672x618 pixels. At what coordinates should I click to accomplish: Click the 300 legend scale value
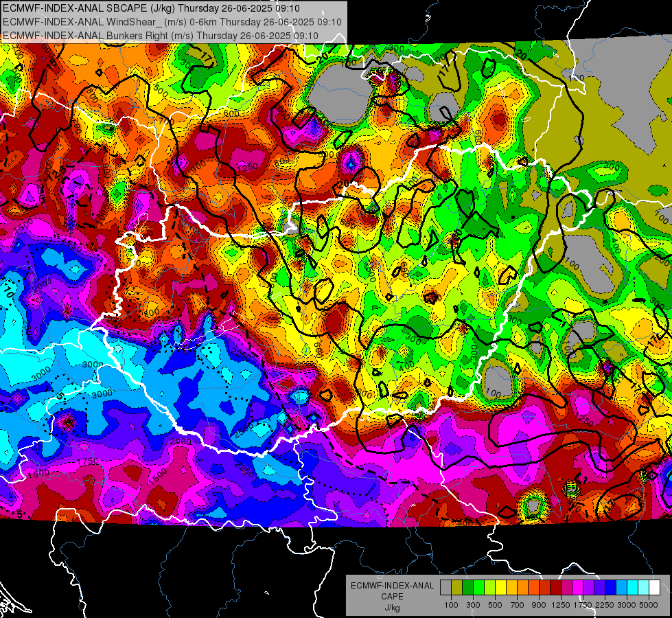point(473,605)
